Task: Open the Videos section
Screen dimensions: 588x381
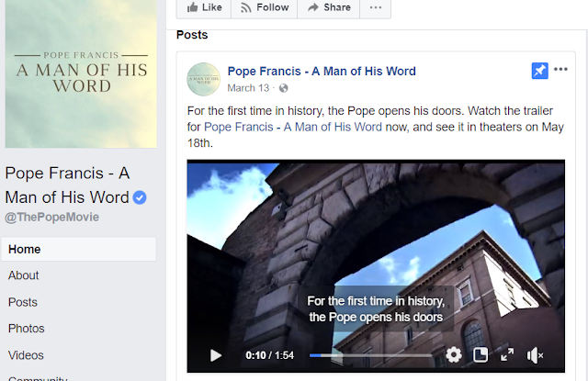Action: [26, 355]
